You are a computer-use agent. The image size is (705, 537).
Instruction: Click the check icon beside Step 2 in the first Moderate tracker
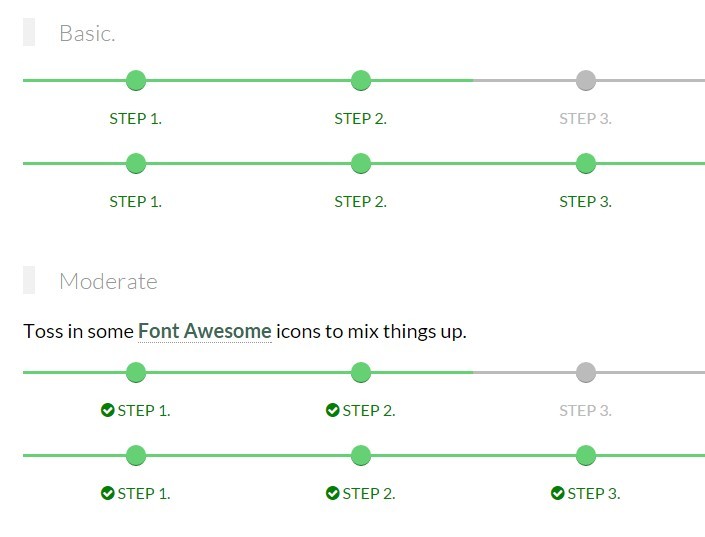[333, 410]
